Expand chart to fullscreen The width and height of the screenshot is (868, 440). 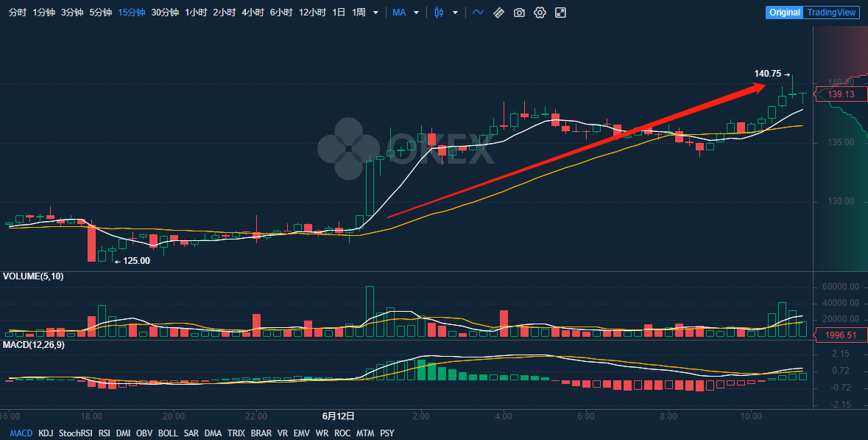click(560, 13)
